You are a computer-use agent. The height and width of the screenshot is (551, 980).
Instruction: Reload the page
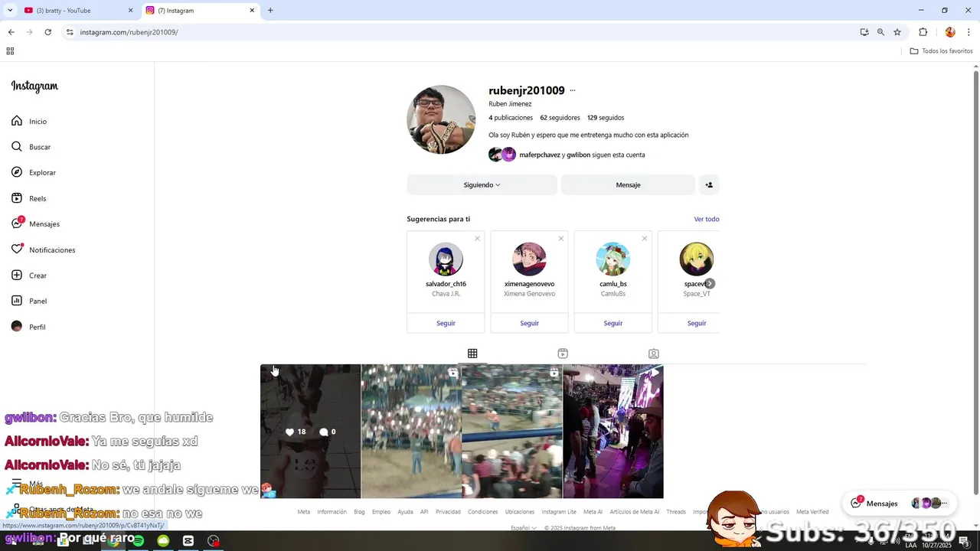pos(47,32)
